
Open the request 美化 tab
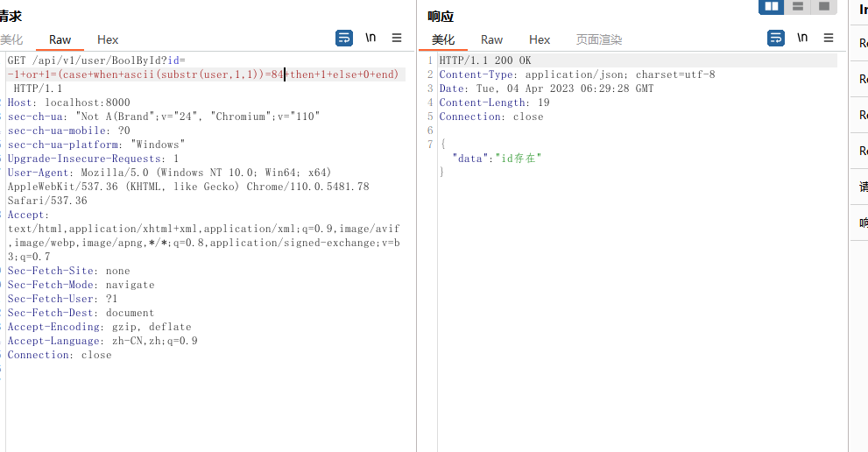(x=11, y=39)
